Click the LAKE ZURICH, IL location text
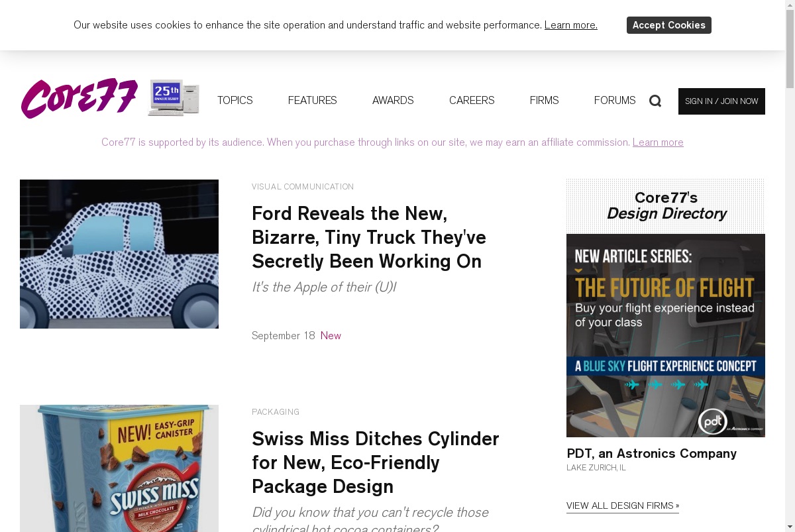Viewport: 795px width, 532px height. coord(596,468)
